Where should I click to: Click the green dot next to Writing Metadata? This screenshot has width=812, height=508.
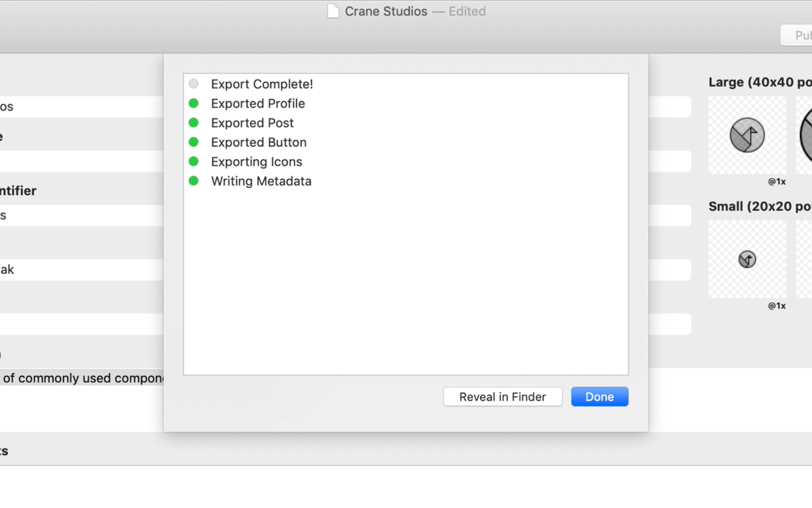(x=194, y=181)
